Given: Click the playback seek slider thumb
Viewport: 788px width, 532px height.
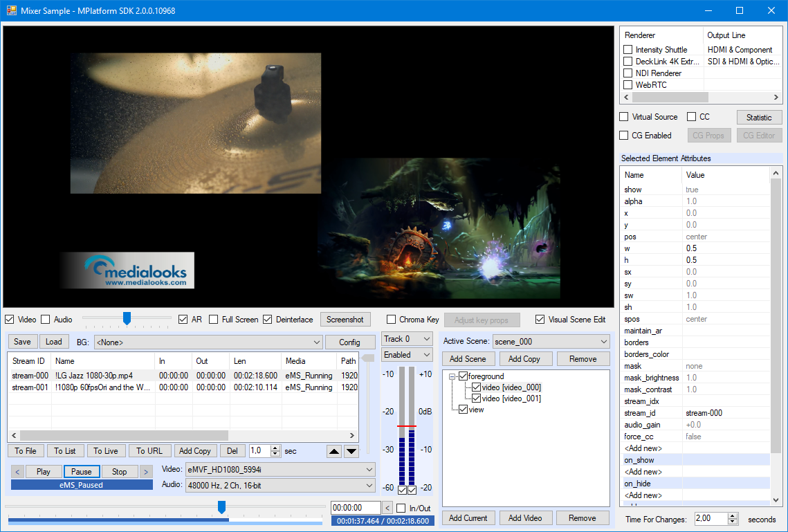Looking at the screenshot, I should [221, 507].
